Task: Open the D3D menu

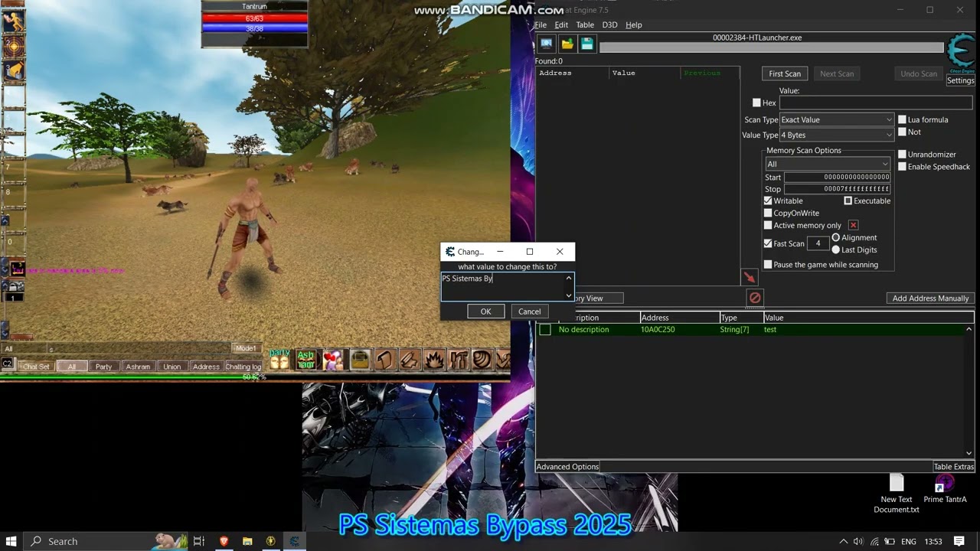Action: [x=609, y=24]
